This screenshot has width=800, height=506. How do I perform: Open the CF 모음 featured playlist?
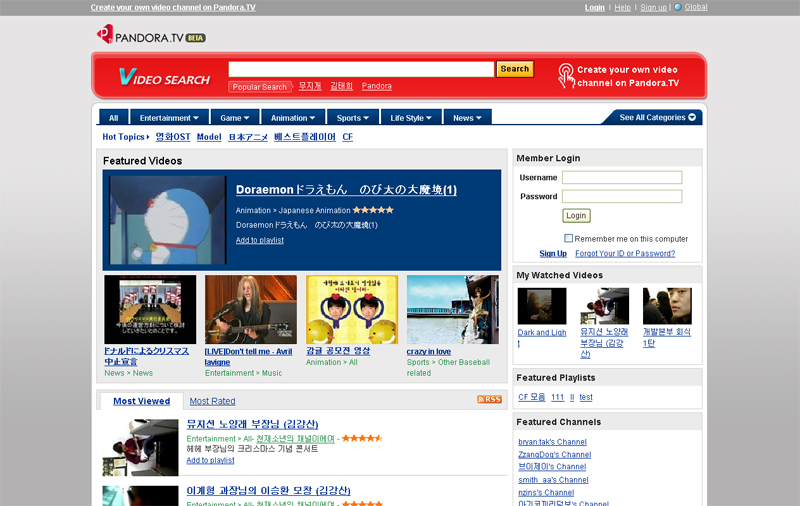532,397
